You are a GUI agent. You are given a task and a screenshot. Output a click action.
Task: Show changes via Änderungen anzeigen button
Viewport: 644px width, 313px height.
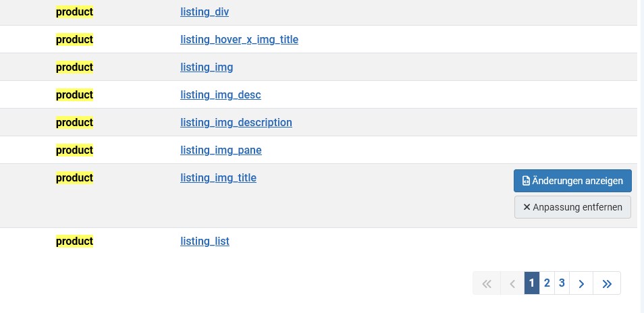(x=572, y=181)
